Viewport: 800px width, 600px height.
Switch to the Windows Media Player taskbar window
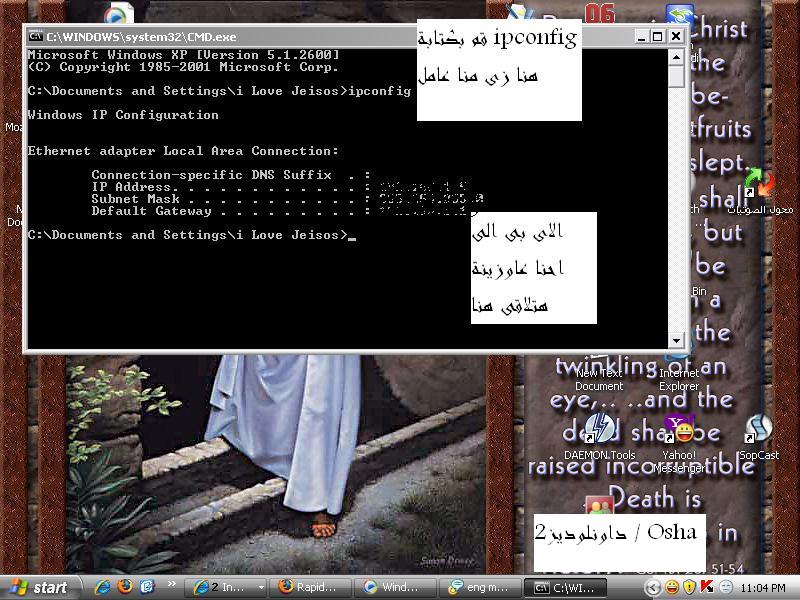click(x=394, y=588)
